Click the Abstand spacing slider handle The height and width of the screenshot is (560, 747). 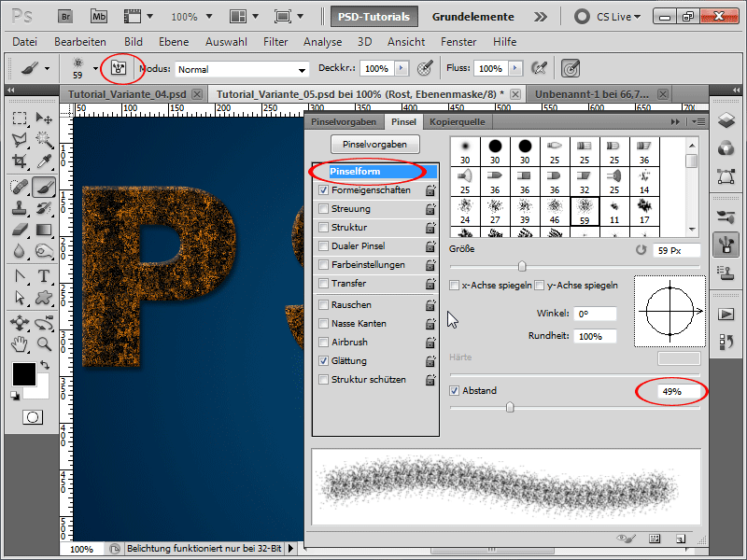point(510,407)
